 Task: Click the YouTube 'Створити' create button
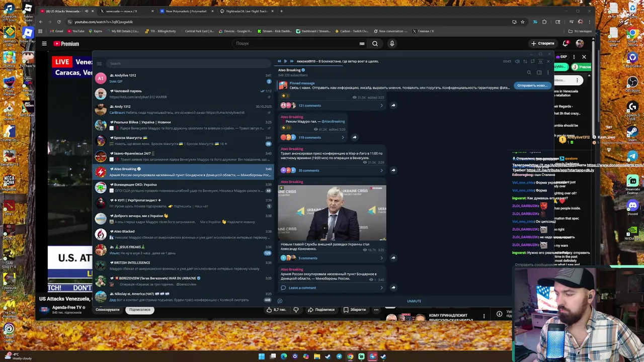click(x=542, y=43)
